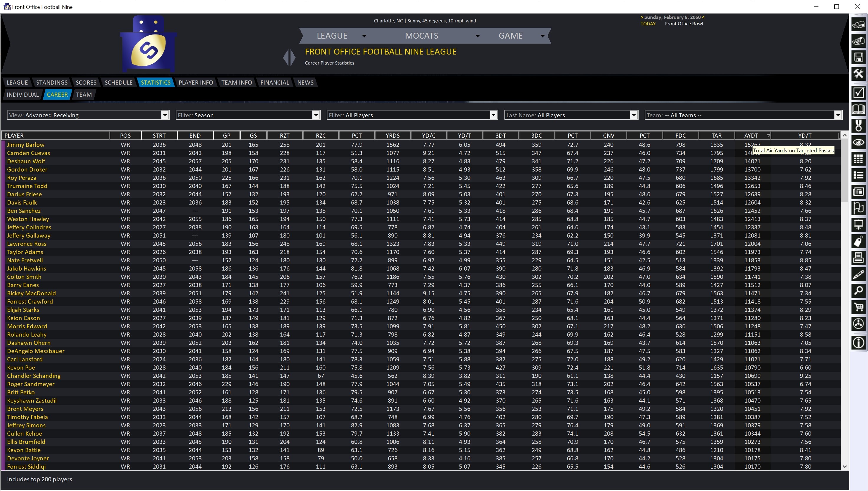
Task: Open the View: Advanced Receiving dropdown
Action: click(x=164, y=115)
